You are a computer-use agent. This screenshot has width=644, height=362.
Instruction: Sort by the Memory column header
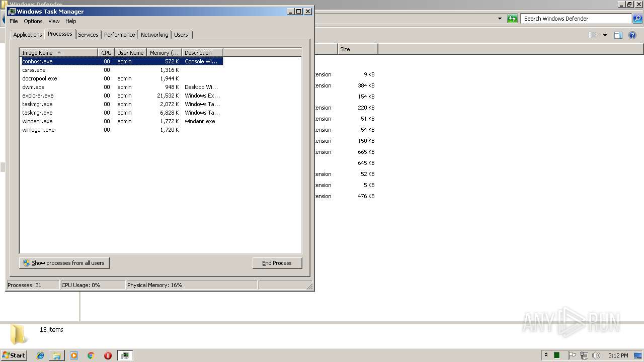pyautogui.click(x=165, y=53)
